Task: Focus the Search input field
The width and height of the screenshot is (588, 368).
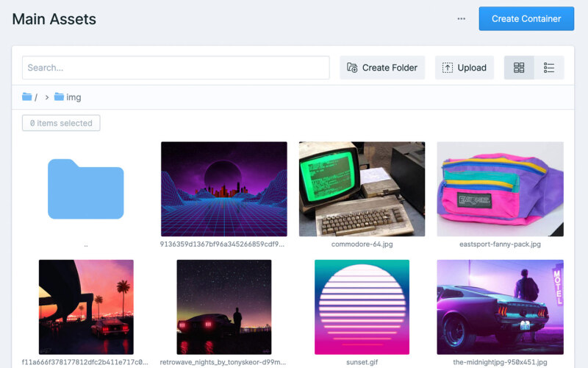Action: coord(176,68)
